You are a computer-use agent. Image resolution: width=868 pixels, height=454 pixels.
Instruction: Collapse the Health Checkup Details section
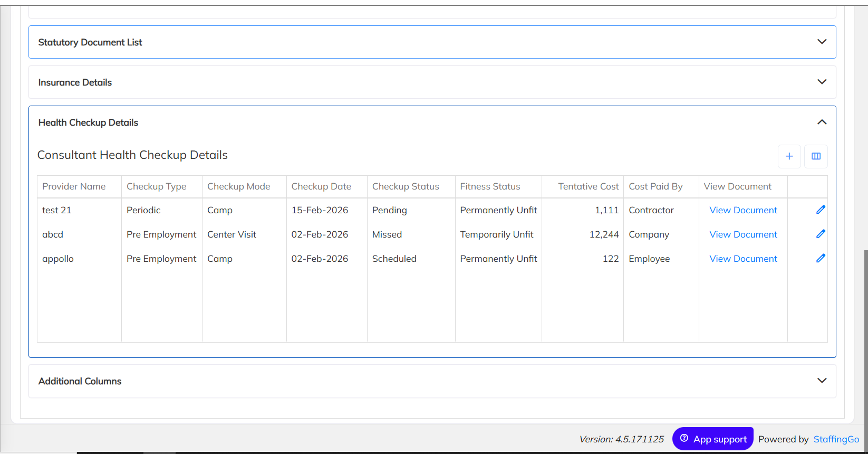(x=432, y=122)
